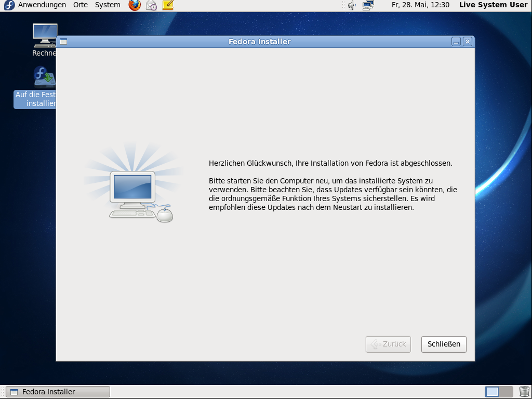532x399 pixels.
Task: Select the install to hard drive desktop icon
Action: click(x=35, y=87)
